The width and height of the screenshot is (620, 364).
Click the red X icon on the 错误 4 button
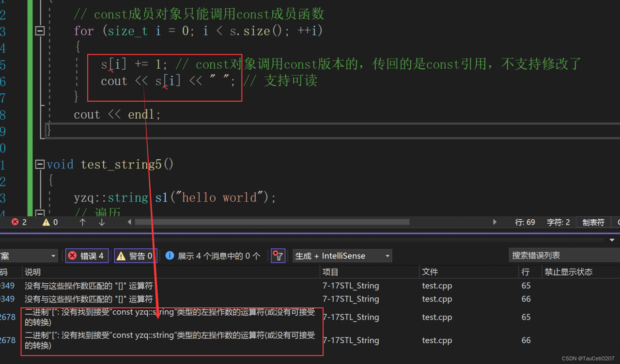point(73,256)
